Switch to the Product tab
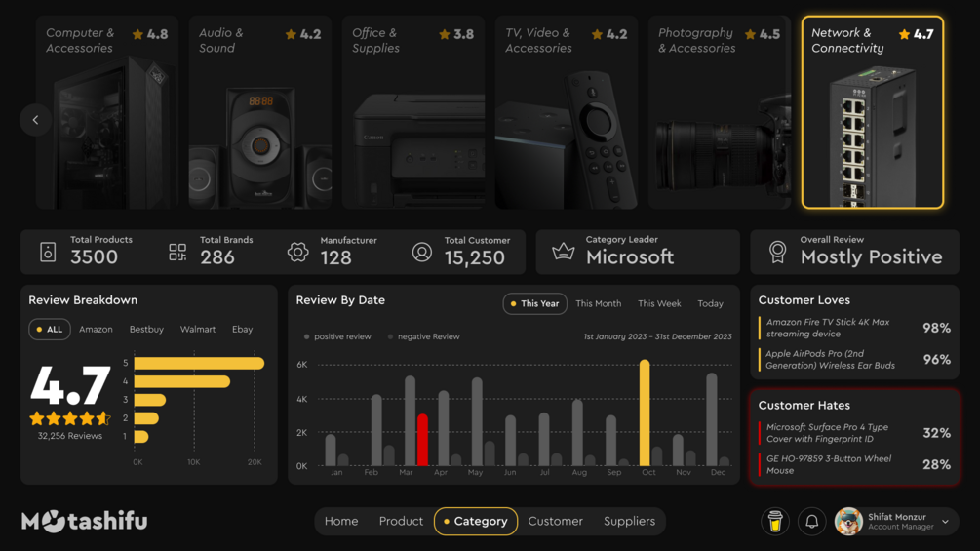Image resolution: width=980 pixels, height=551 pixels. [401, 521]
